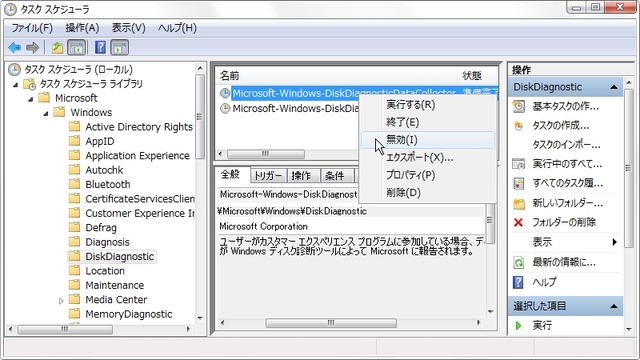The width and height of the screenshot is (640, 360).
Task: Switch to the 全般 tab
Action: 230,175
